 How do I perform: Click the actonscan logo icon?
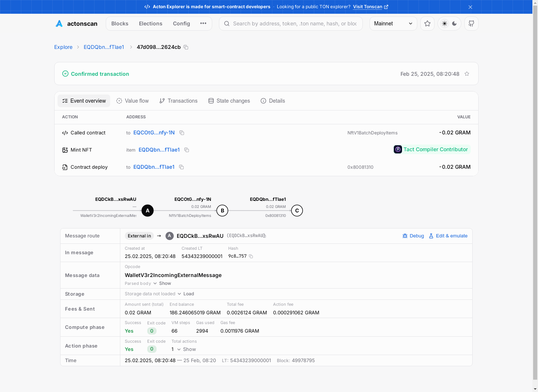[59, 24]
